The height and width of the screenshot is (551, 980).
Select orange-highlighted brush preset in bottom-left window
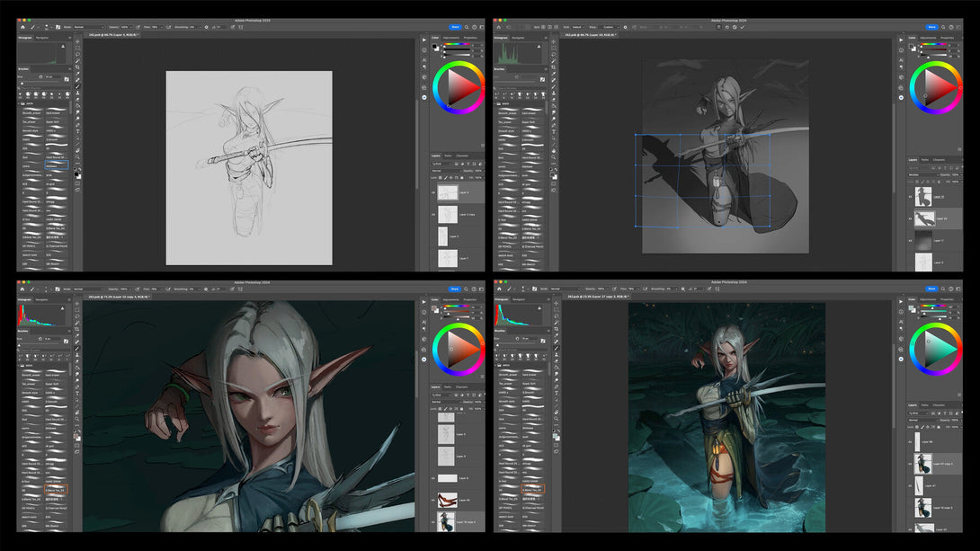[56, 488]
